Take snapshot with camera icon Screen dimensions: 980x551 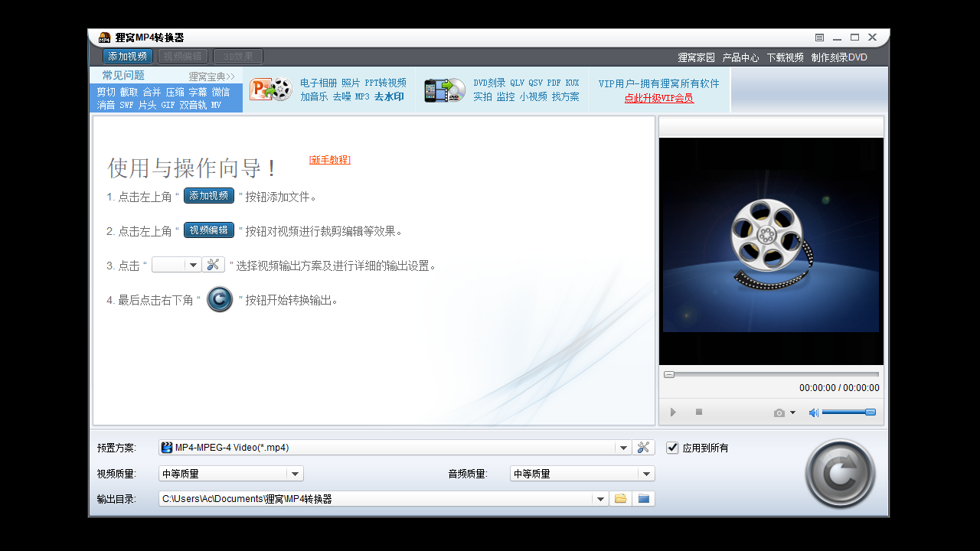[779, 412]
